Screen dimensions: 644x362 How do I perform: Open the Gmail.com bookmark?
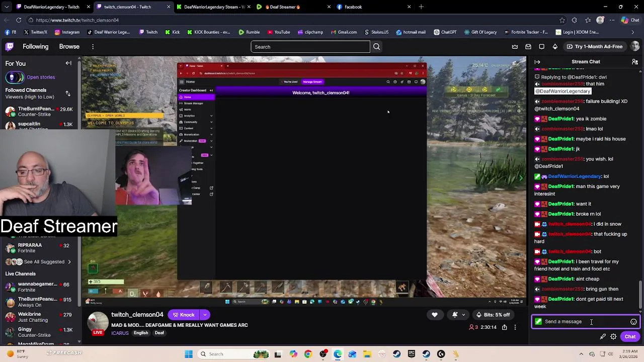(x=343, y=32)
